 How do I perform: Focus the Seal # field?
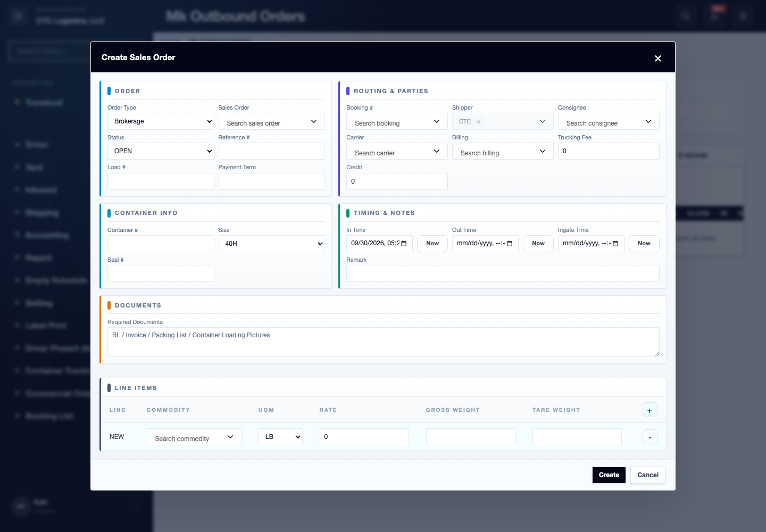(x=161, y=273)
